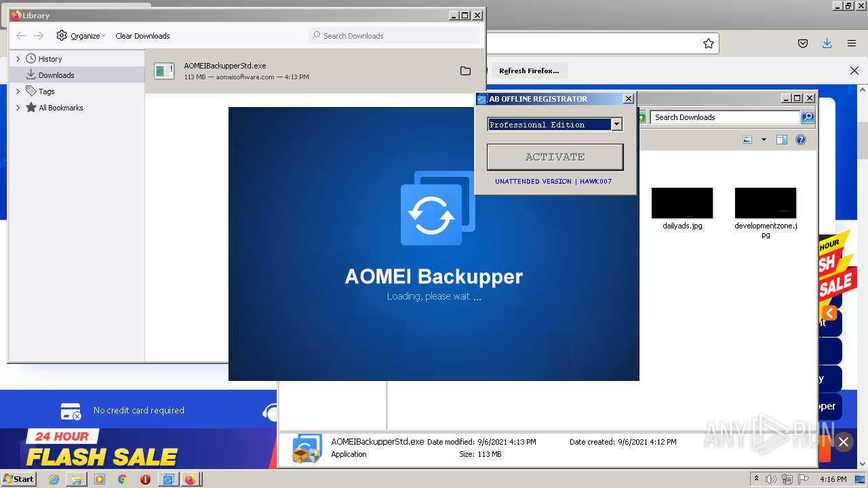Open the Organize gear menu
Viewport: 868px width, 488px height.
click(81, 36)
